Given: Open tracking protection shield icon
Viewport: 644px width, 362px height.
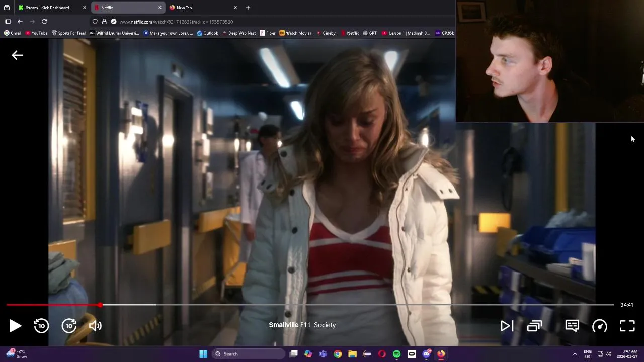Looking at the screenshot, I should point(95,22).
